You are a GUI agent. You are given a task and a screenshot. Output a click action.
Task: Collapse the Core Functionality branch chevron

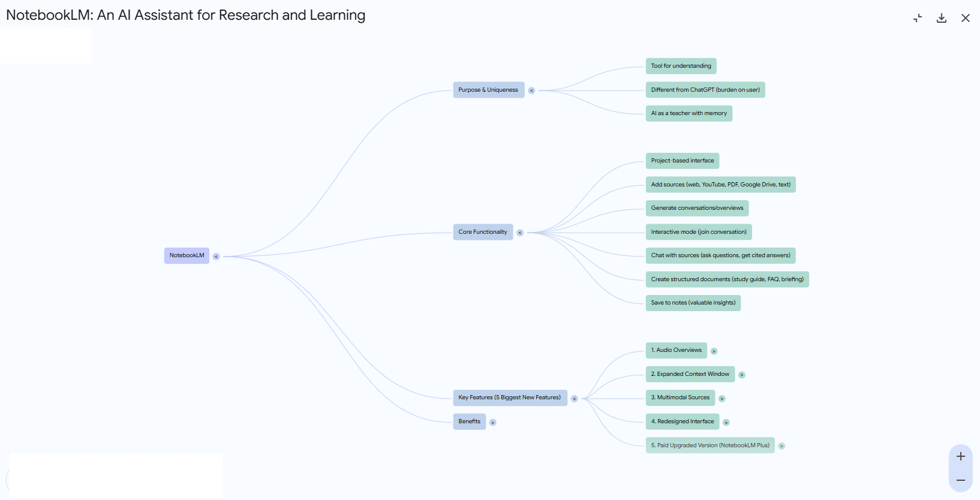(520, 233)
